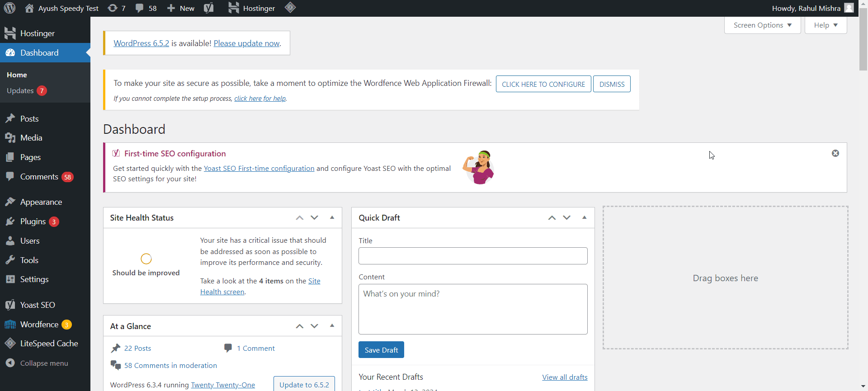Click the Plugins plug icon in sidebar

pos(10,221)
